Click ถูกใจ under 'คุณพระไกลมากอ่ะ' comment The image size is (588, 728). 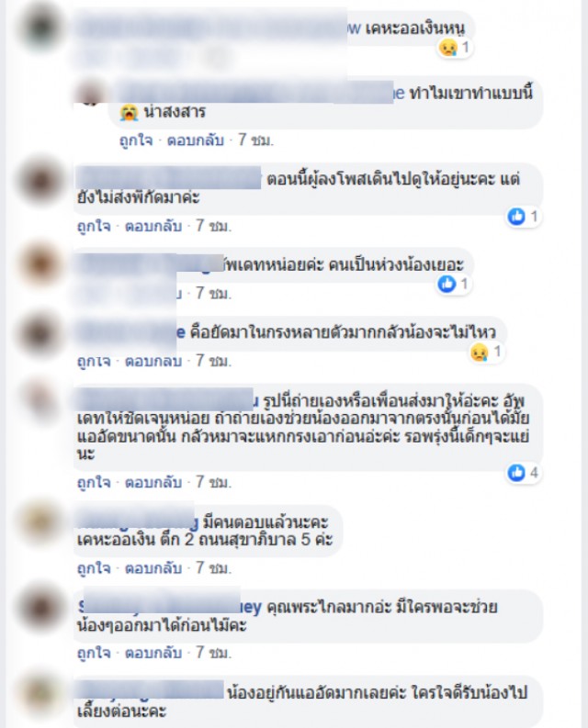(x=94, y=653)
